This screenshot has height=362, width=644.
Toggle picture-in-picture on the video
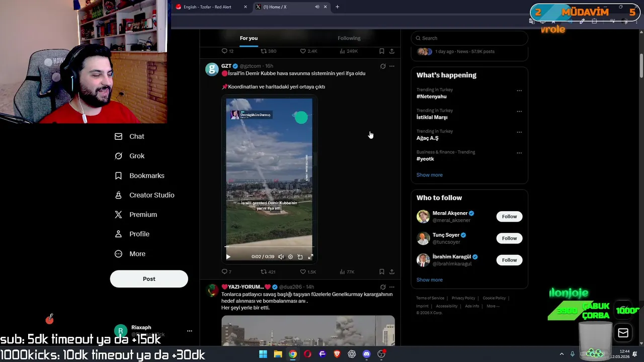[300, 257]
